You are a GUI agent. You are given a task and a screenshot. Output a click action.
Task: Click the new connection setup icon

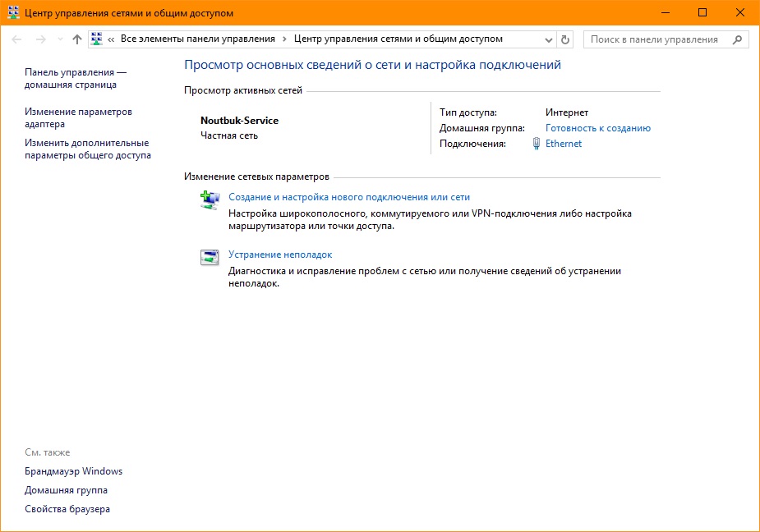coord(210,199)
